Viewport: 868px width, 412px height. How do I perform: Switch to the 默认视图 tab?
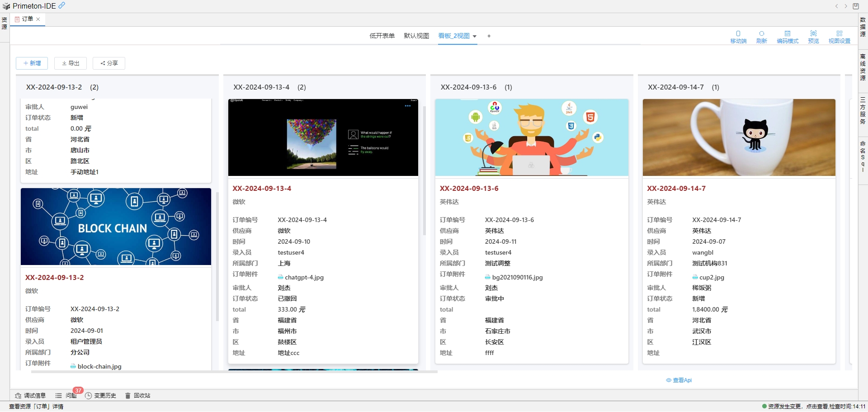(416, 36)
